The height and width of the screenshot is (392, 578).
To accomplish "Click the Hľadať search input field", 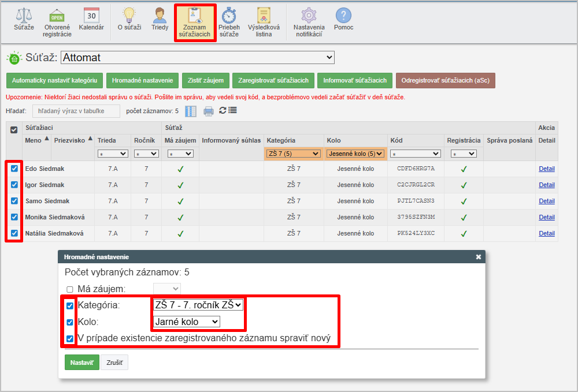I will (x=76, y=111).
